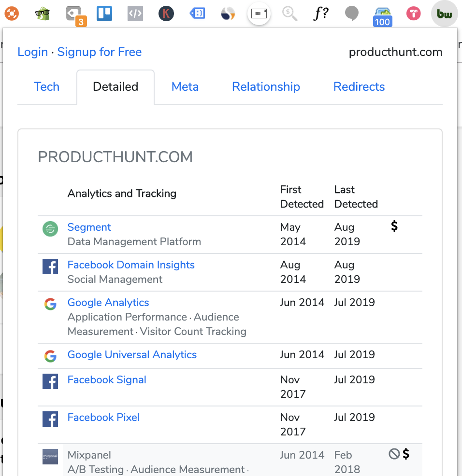This screenshot has width=462, height=476.
Task: Open the Redirects tab
Action: tap(359, 87)
